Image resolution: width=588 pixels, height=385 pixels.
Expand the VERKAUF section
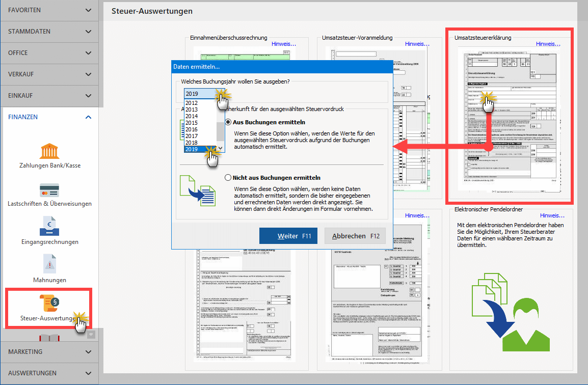point(49,74)
